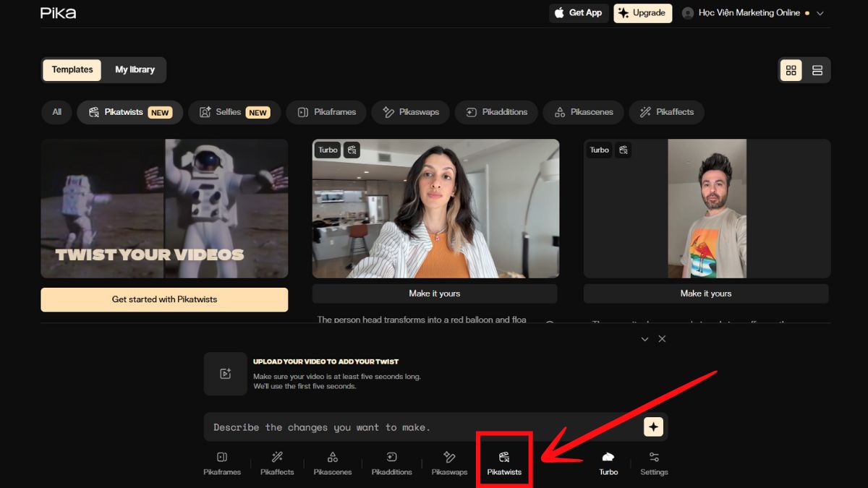The height and width of the screenshot is (488, 868).
Task: Select the Pikaffects tool in bottom toolbar
Action: coord(277,463)
